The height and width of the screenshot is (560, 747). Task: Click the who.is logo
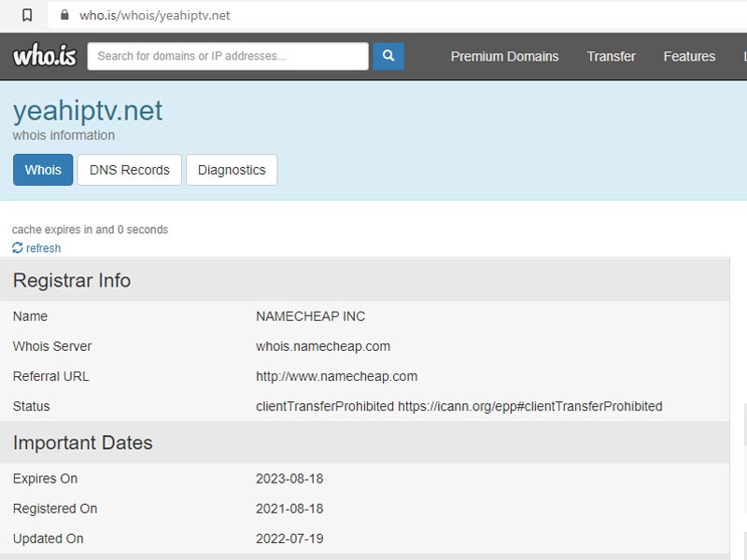(x=45, y=55)
